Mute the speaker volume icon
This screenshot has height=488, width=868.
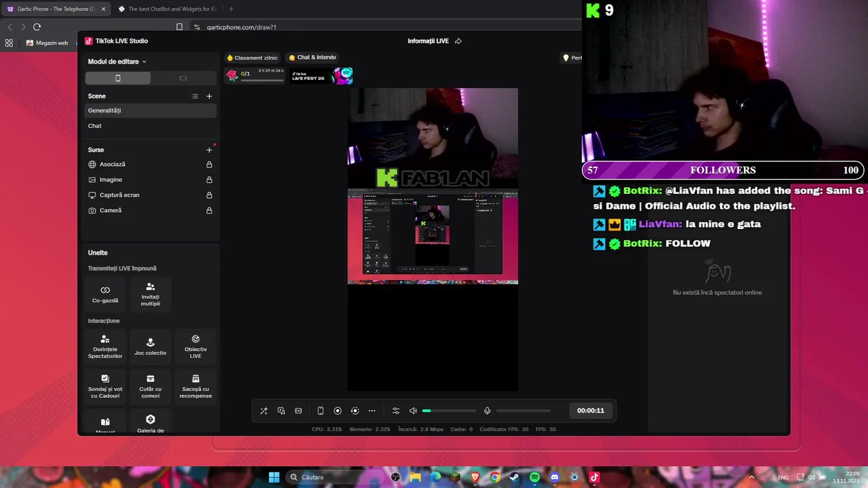(x=413, y=411)
